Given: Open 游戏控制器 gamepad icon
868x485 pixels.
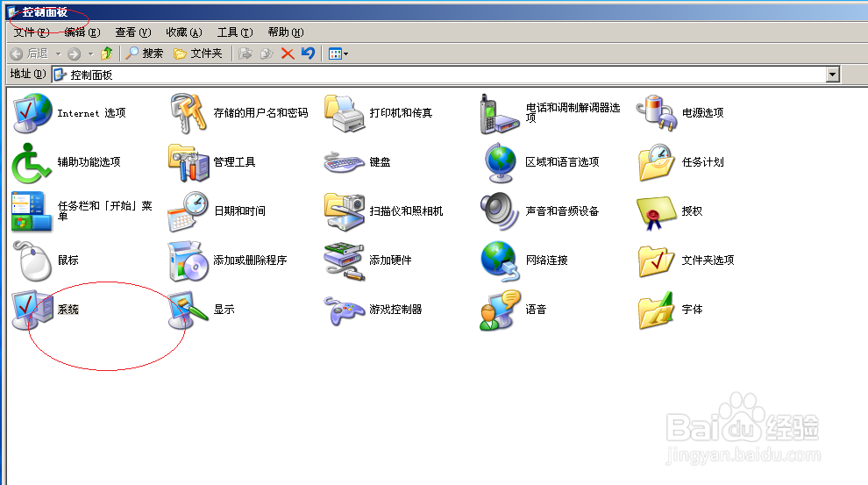Looking at the screenshot, I should pos(345,310).
